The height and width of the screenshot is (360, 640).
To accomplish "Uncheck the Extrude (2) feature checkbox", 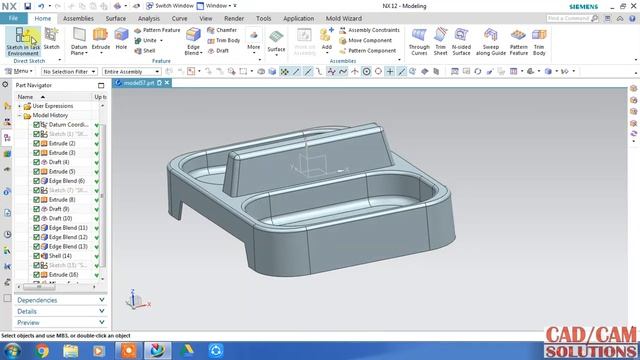I will [36, 143].
